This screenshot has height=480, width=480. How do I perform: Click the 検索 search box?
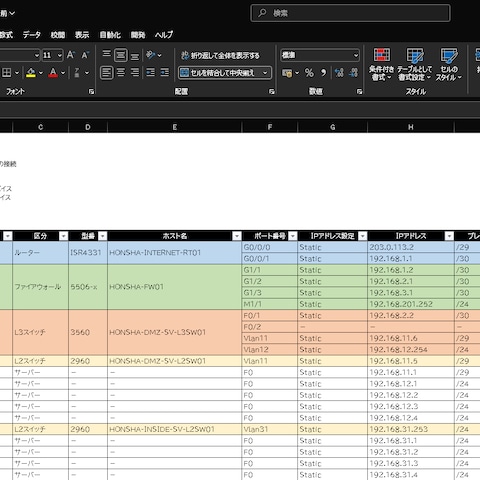350,13
